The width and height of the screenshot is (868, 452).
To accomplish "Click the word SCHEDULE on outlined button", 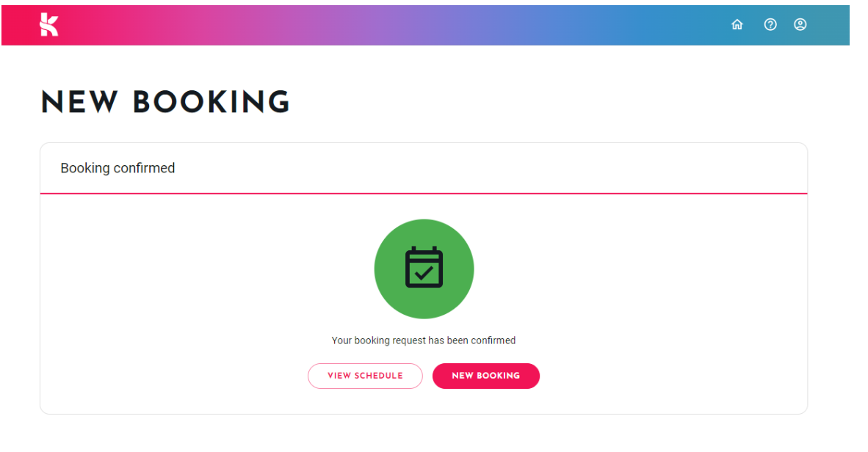I will [379, 376].
